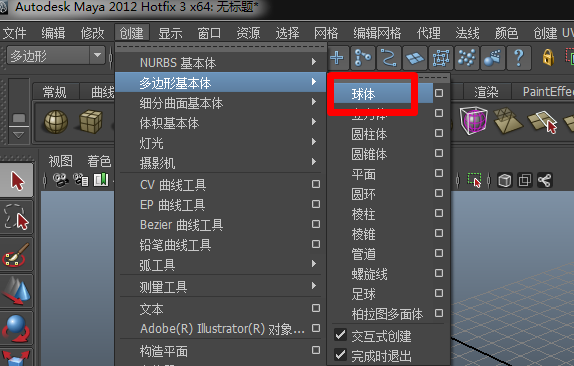Open option box for CV 曲线工具
The height and width of the screenshot is (366, 574).
click(x=316, y=184)
